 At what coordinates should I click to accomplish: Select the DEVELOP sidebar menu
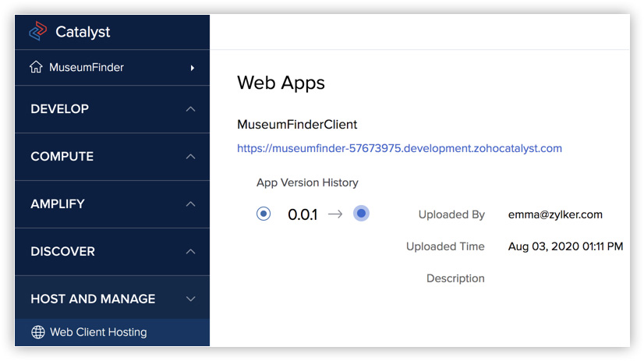pos(60,109)
